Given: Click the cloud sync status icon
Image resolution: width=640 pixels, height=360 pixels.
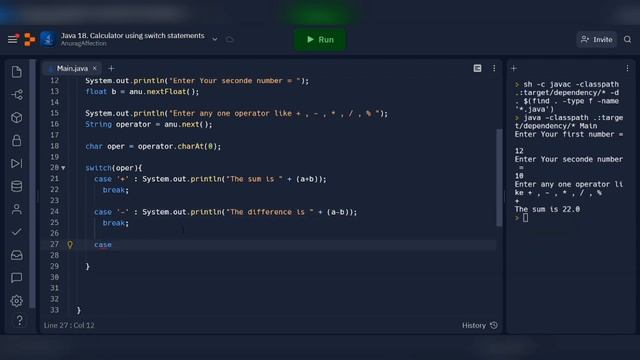Looking at the screenshot, I should (230, 40).
